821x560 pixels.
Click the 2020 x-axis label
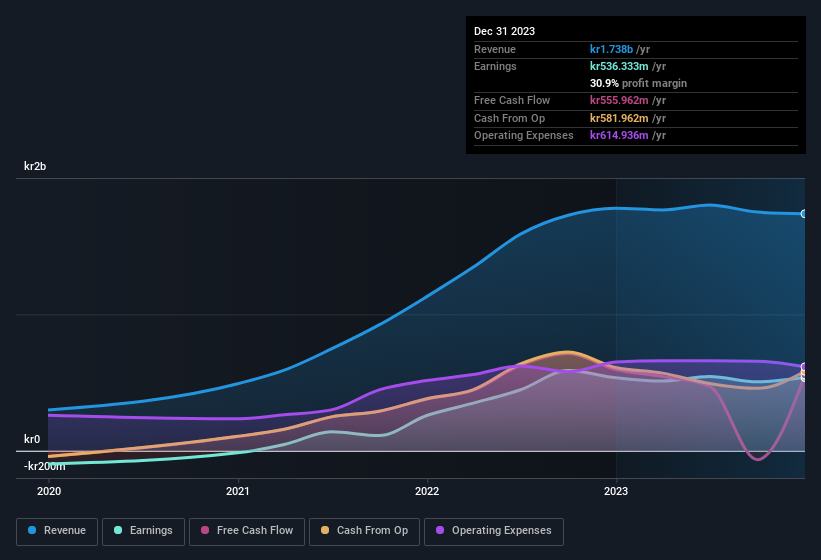tap(49, 491)
